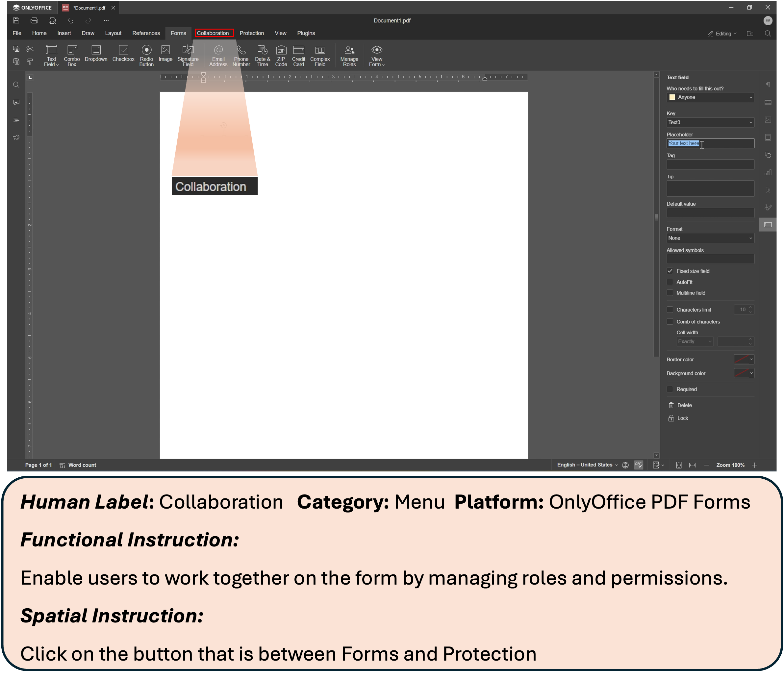This screenshot has height=680, width=784.
Task: Open the Border color picker
Action: [x=744, y=359]
